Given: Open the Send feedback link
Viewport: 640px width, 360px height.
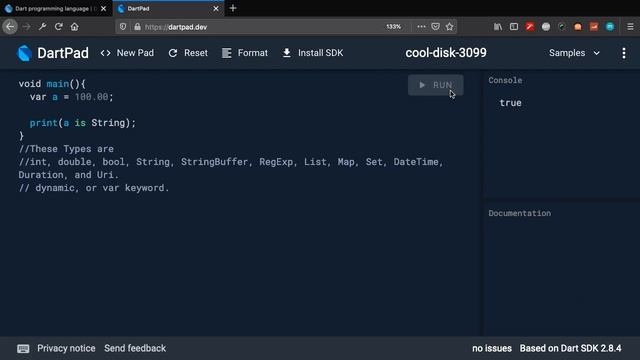Looking at the screenshot, I should pos(135,349).
